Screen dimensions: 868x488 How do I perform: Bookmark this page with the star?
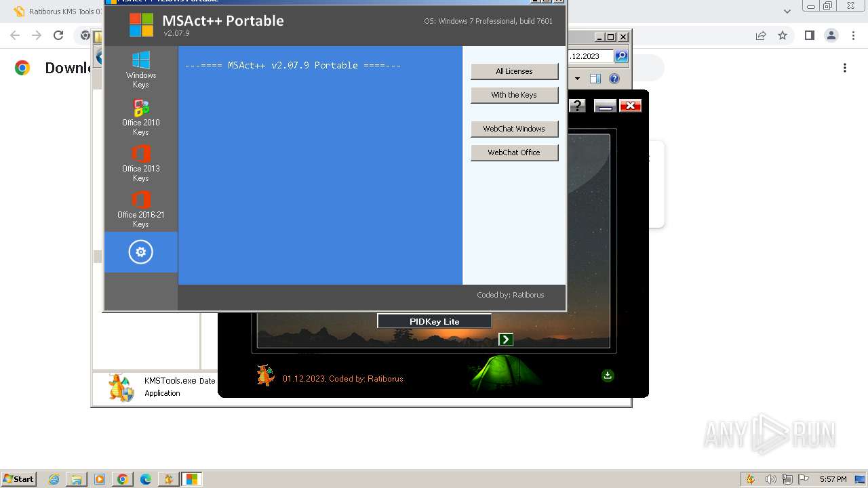click(783, 35)
